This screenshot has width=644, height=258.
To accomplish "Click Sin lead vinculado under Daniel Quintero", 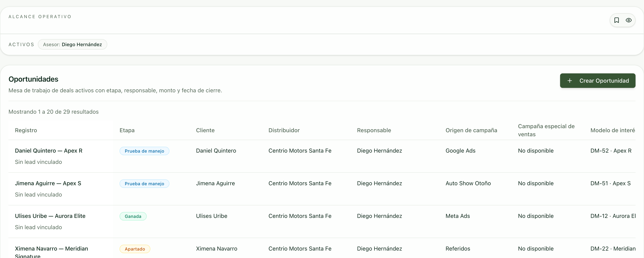I will coord(38,162).
